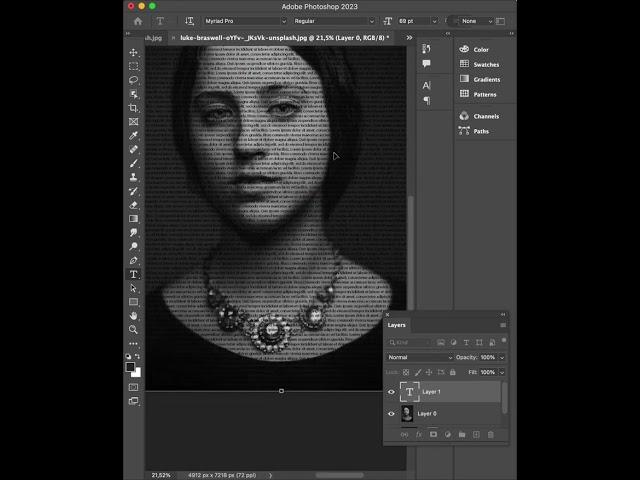Screen dimensions: 640x480
Task: Open the Myriad Pro font family dropdown
Action: pyautogui.click(x=245, y=21)
